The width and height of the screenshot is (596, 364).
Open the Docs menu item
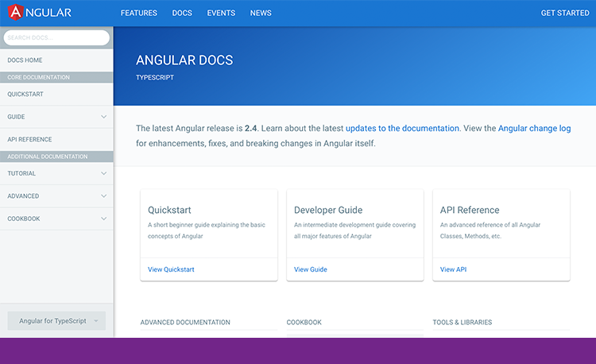182,13
